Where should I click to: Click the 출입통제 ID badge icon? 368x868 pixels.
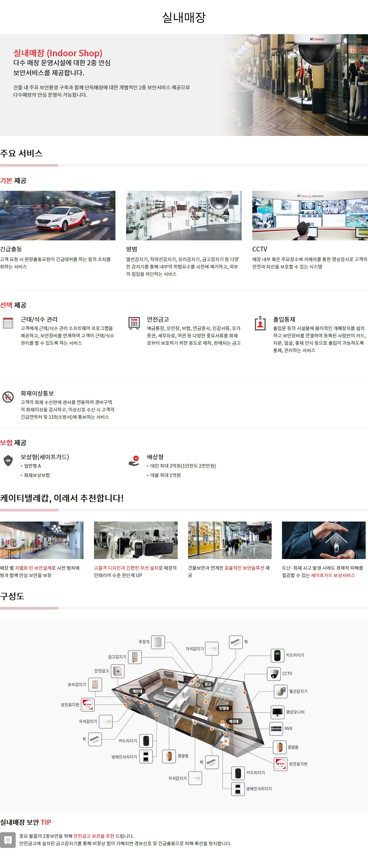click(260, 323)
